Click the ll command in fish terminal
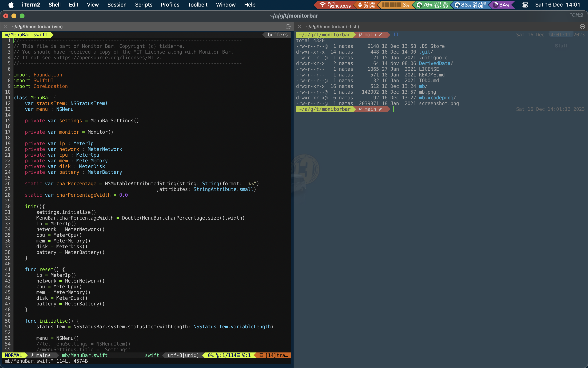The image size is (588, 368). (x=396, y=35)
